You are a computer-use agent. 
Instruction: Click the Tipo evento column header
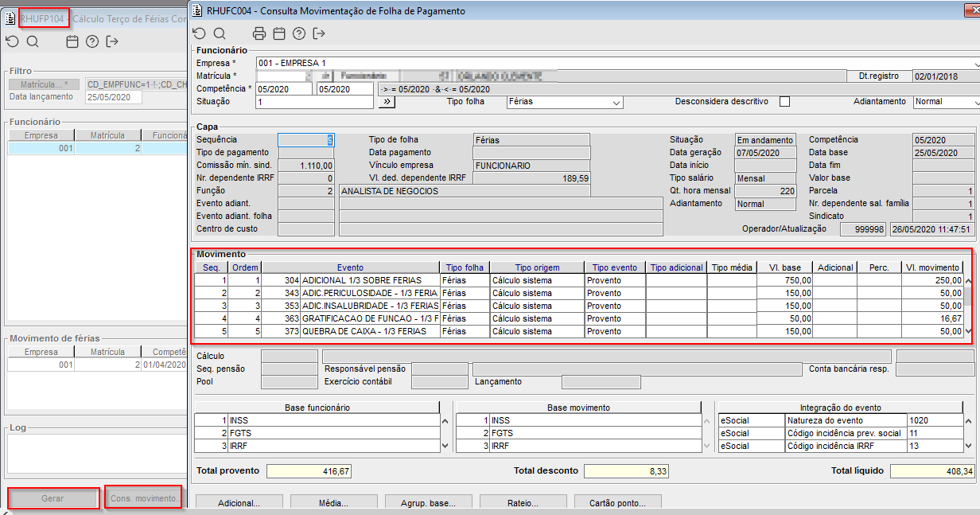tap(614, 267)
